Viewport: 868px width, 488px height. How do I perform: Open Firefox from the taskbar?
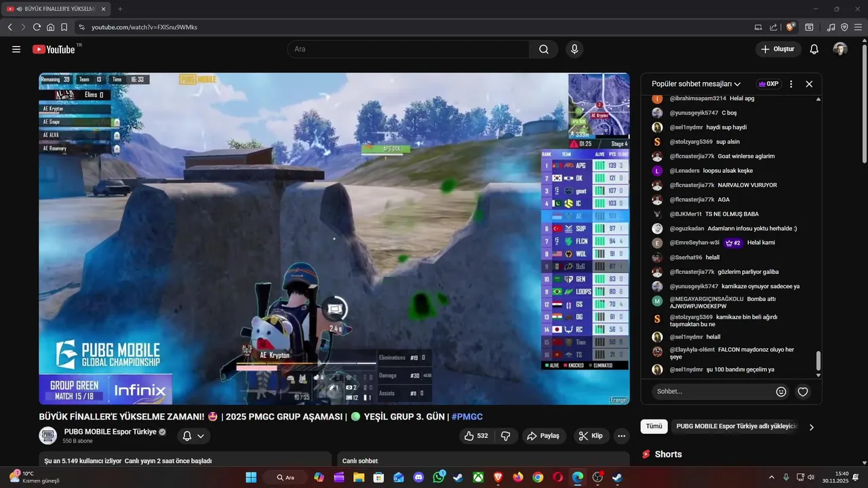518,477
